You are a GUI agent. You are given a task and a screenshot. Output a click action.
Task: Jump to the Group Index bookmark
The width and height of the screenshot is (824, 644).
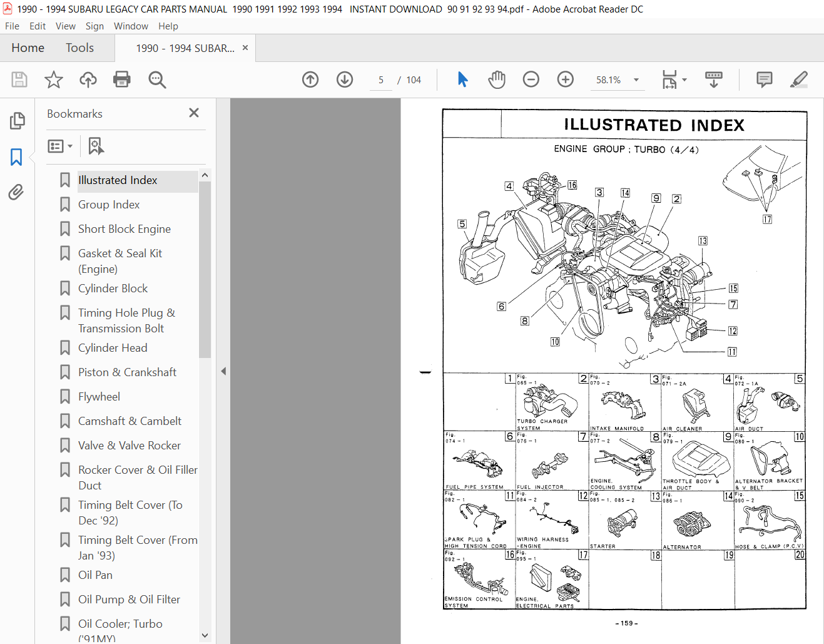click(x=109, y=205)
